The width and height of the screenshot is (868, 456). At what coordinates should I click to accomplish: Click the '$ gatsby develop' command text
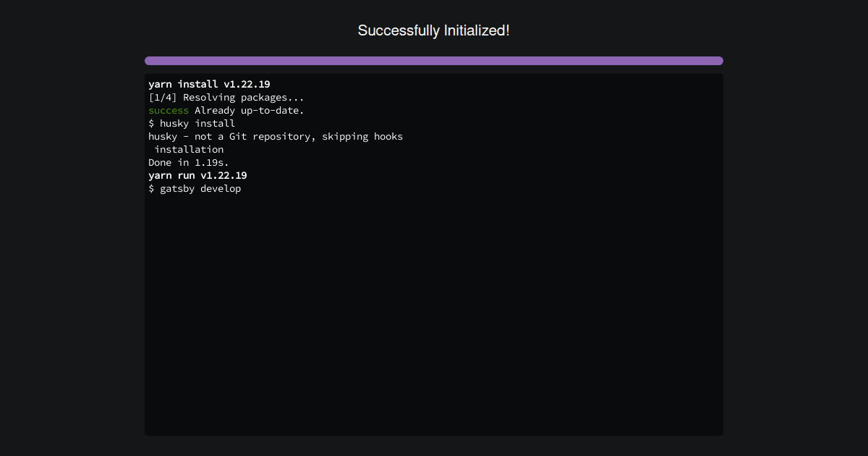(195, 188)
